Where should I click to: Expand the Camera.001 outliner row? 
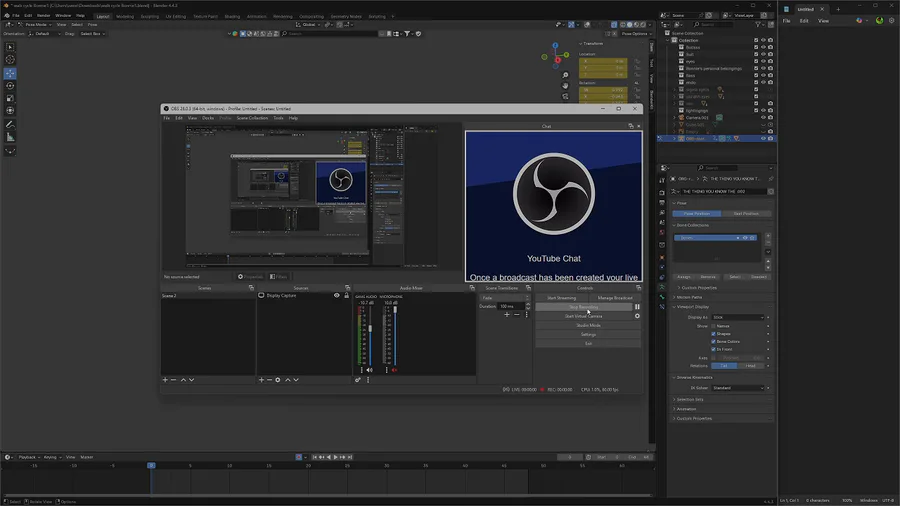tap(674, 118)
